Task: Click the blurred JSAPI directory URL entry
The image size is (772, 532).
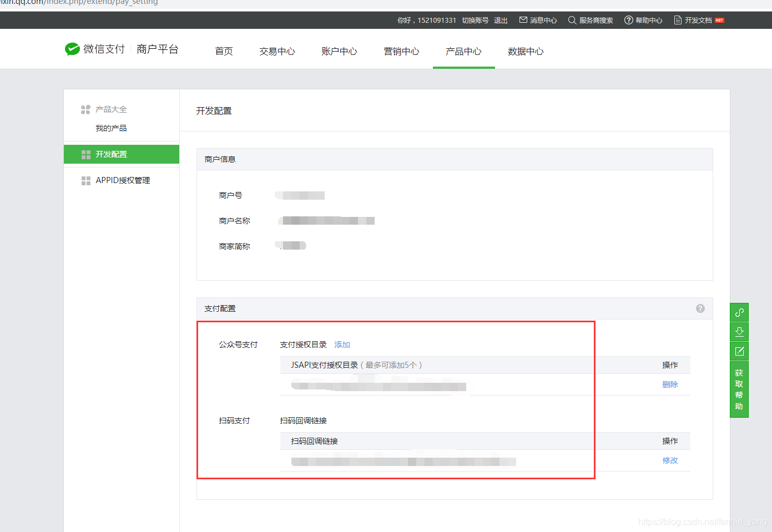Action: pos(379,386)
